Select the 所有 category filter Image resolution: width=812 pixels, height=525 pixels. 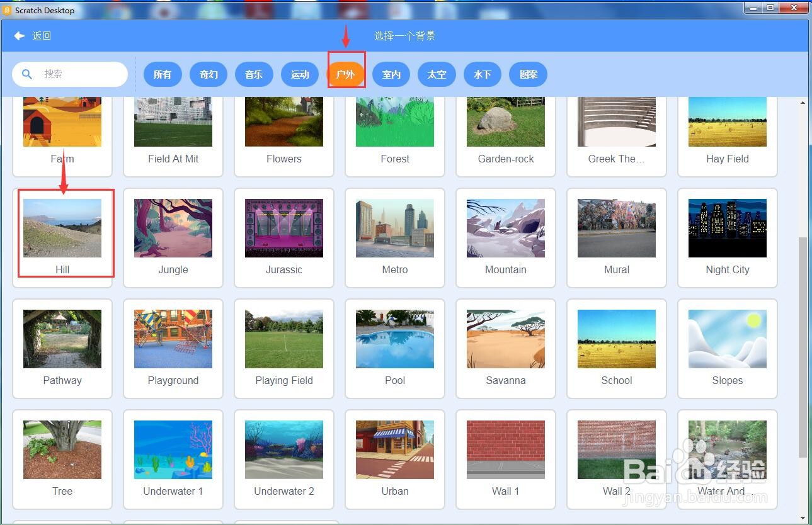click(x=163, y=74)
